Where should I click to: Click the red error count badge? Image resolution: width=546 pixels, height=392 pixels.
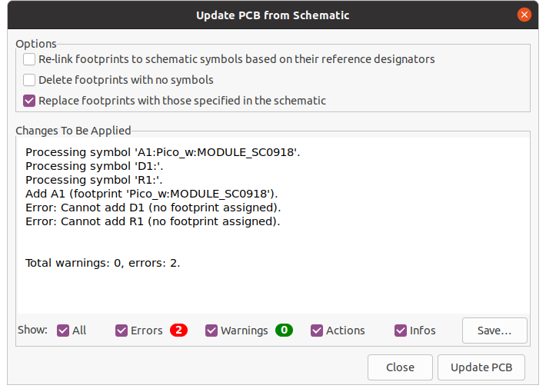coord(179,331)
